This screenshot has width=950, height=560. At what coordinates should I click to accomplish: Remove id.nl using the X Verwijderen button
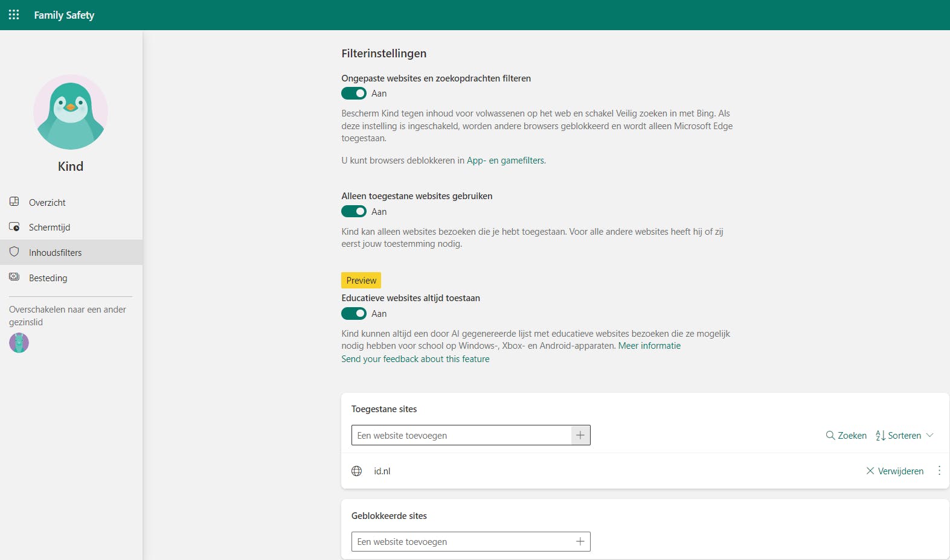894,471
